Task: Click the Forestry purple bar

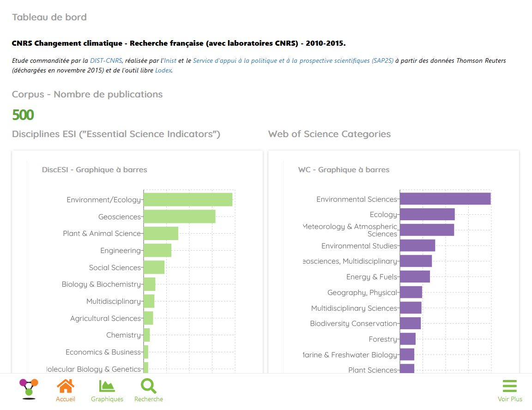Action: tap(408, 339)
